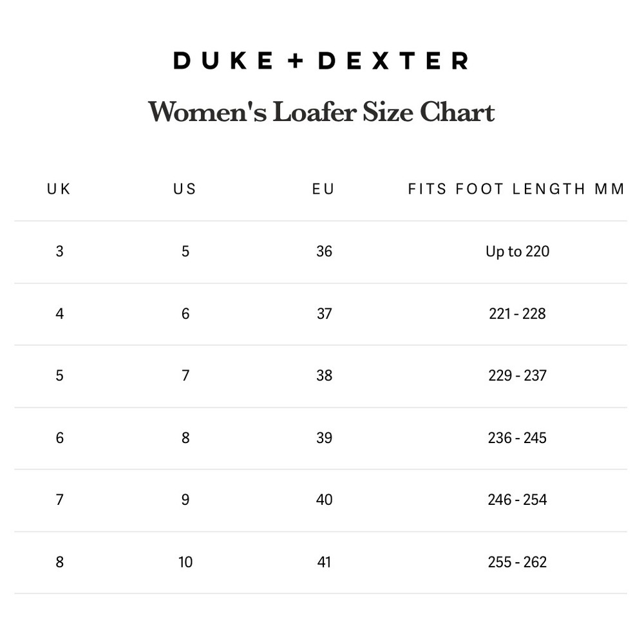The width and height of the screenshot is (644, 644).
Task: Click the Duke + Dexter logo
Action: [x=321, y=61]
